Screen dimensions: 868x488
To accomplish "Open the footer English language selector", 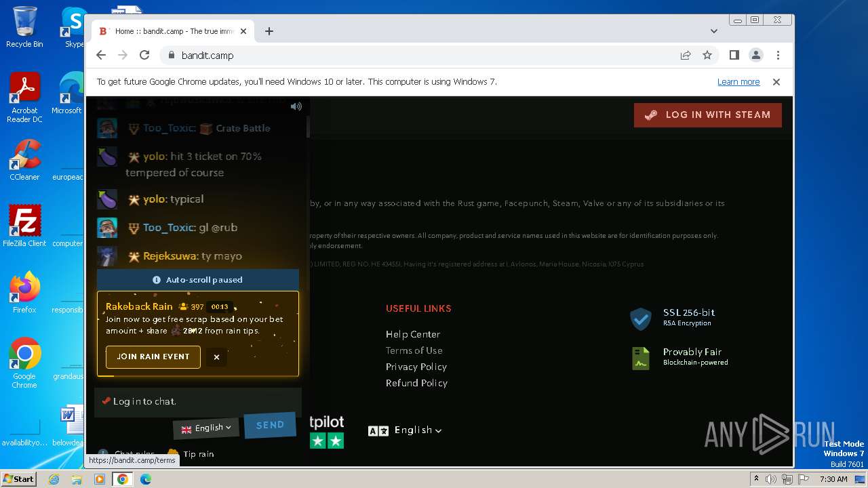I will click(405, 430).
